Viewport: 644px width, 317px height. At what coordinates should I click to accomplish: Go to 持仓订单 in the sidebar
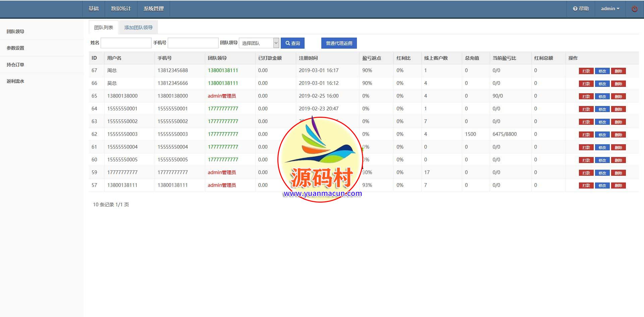15,65
